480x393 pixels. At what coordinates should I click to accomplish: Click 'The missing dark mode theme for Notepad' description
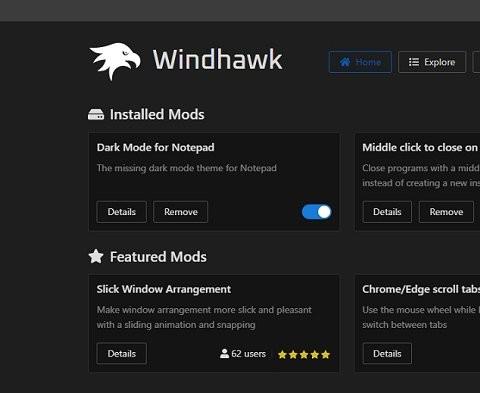(187, 168)
